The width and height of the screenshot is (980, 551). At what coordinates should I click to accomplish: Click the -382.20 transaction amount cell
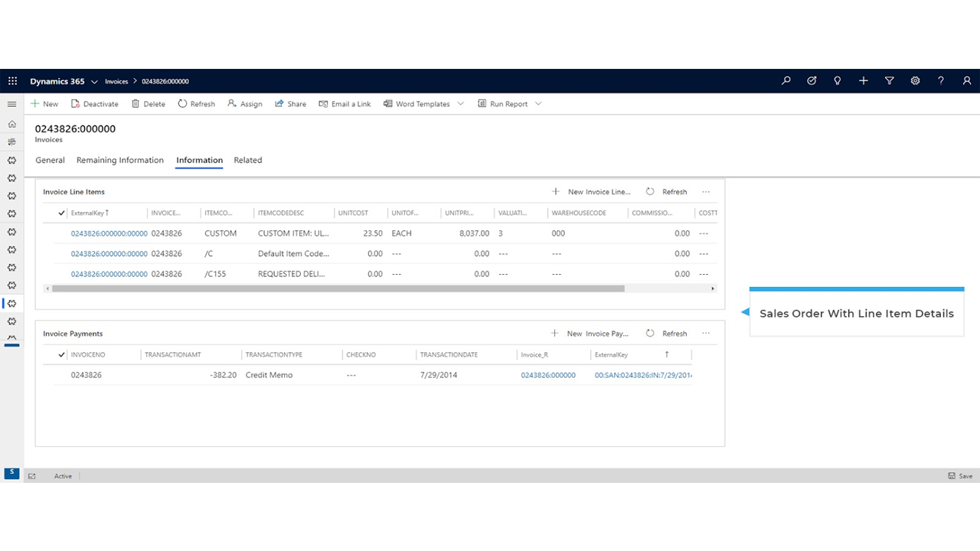click(x=223, y=376)
